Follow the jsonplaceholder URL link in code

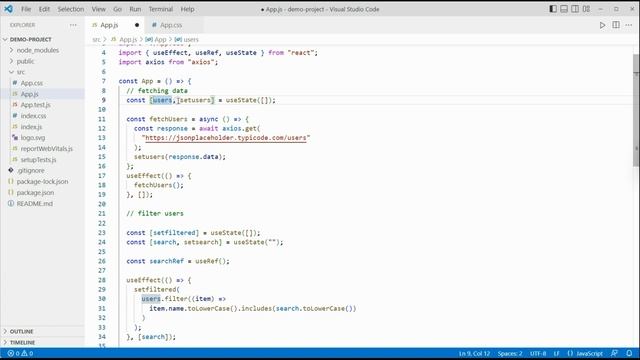[x=226, y=138]
